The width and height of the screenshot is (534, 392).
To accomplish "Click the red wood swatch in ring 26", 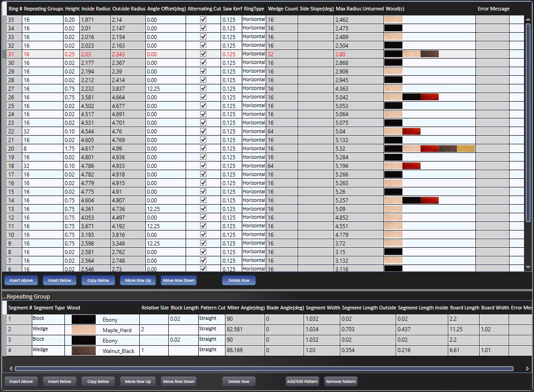I will tap(429, 97).
